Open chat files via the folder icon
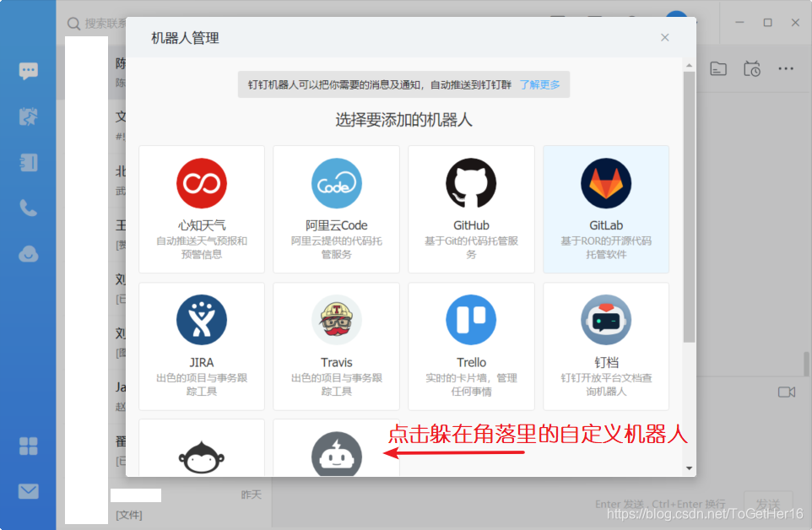Image resolution: width=812 pixels, height=530 pixels. tap(718, 69)
